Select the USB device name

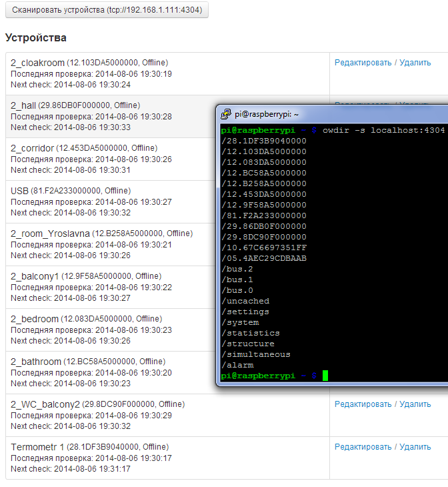click(19, 191)
